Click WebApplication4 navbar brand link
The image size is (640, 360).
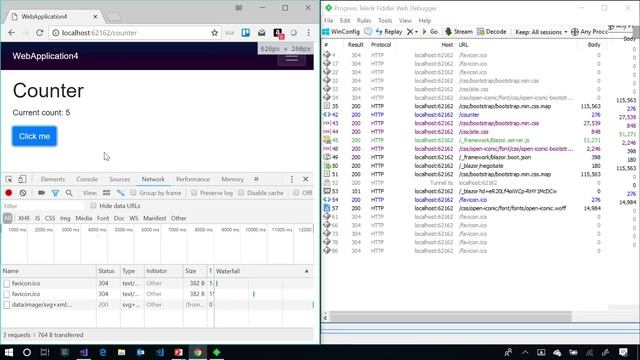click(45, 56)
